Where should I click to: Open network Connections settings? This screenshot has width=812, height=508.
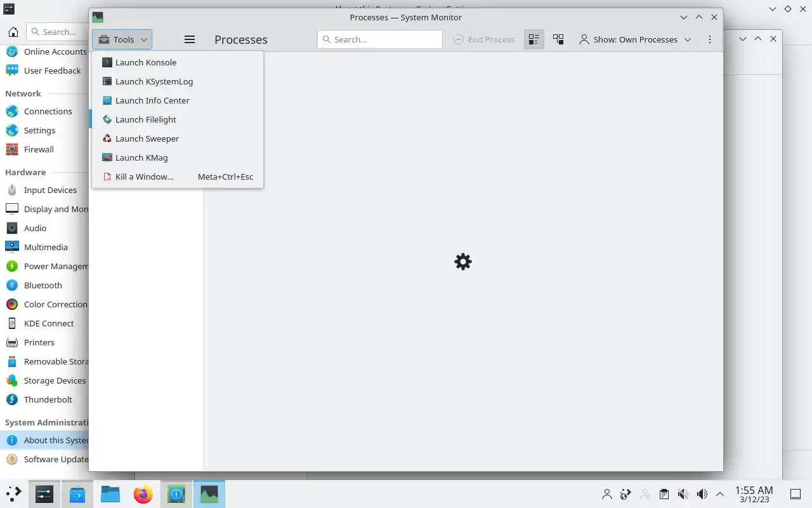[46, 111]
